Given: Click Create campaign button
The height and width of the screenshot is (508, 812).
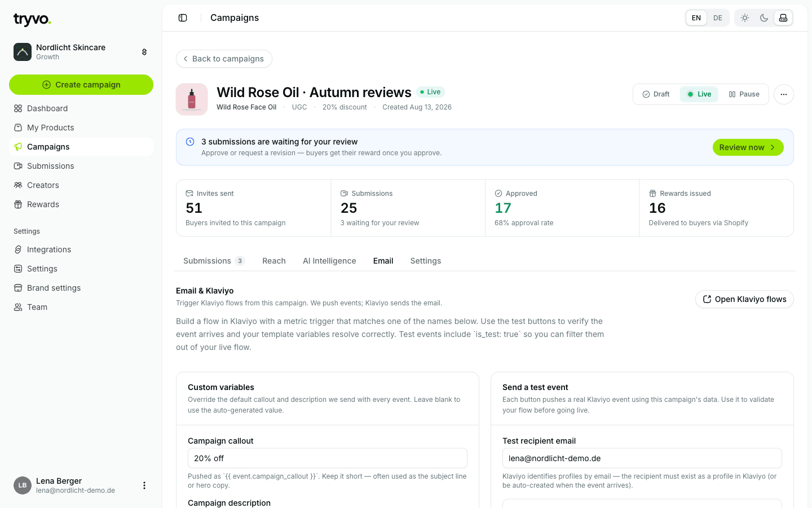Looking at the screenshot, I should 81,85.
